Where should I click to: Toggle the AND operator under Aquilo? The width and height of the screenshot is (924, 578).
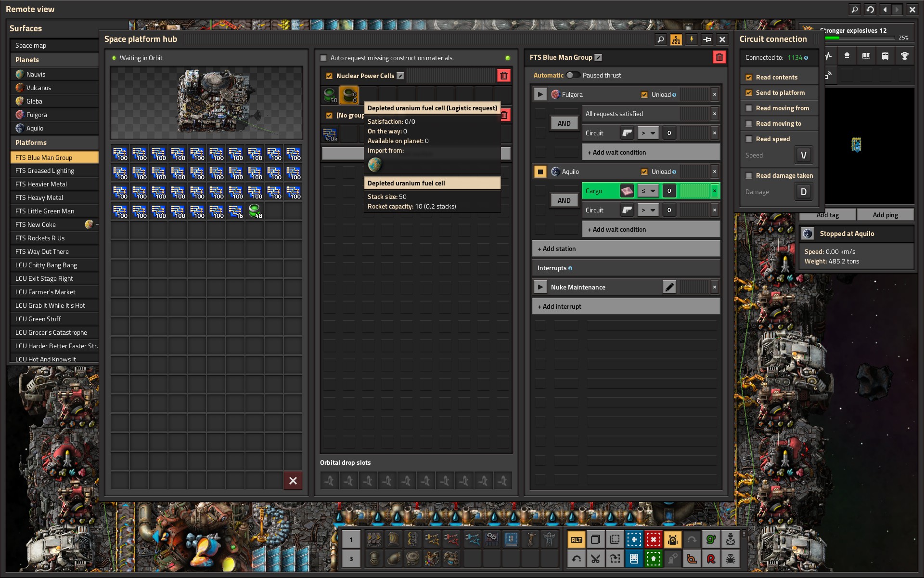pos(564,200)
